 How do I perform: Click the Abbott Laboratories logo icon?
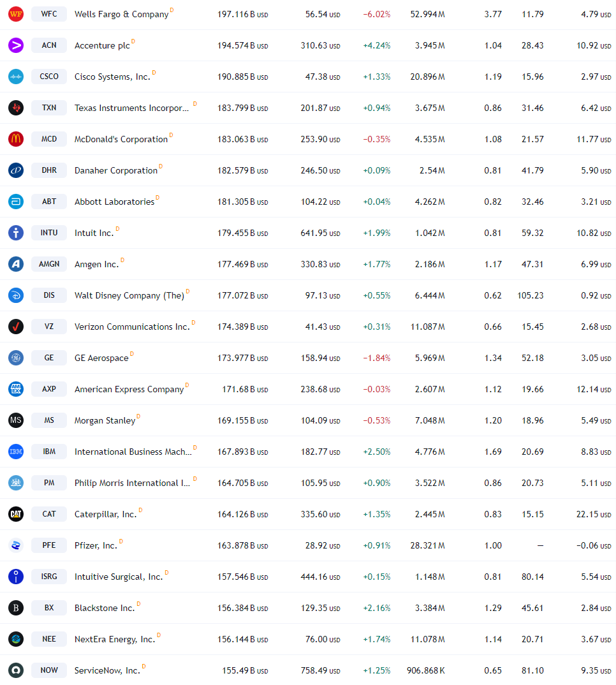coord(16,202)
